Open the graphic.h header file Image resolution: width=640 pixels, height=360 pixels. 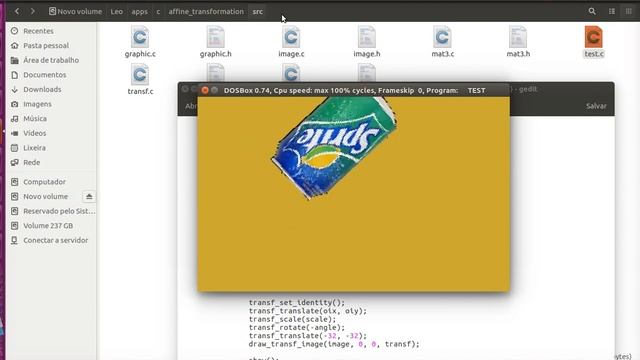[216, 42]
